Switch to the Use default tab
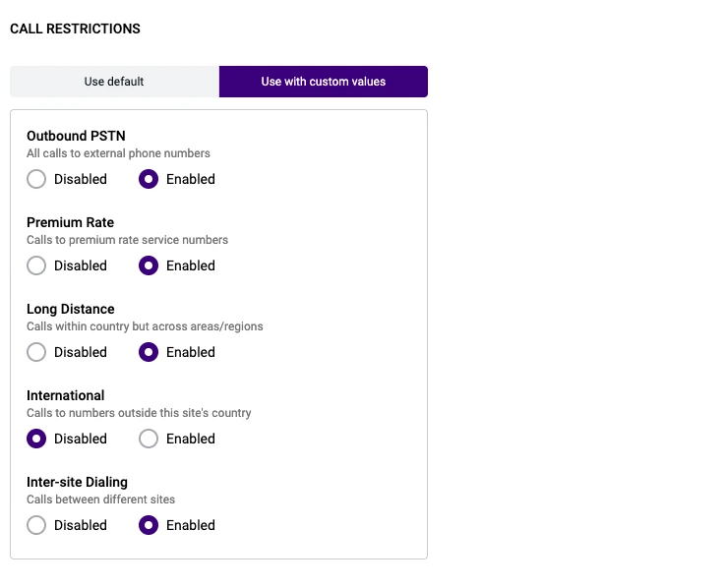 114,82
